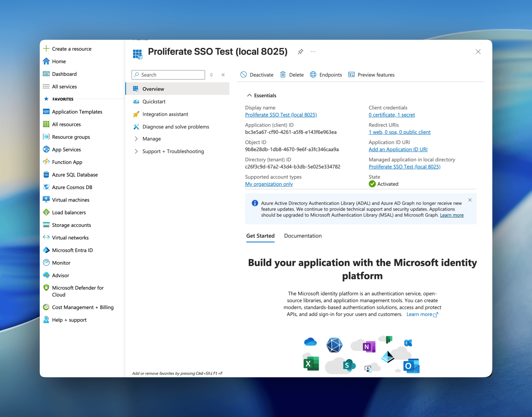Open the Help + support person icon
The height and width of the screenshot is (417, 532).
pos(46,320)
